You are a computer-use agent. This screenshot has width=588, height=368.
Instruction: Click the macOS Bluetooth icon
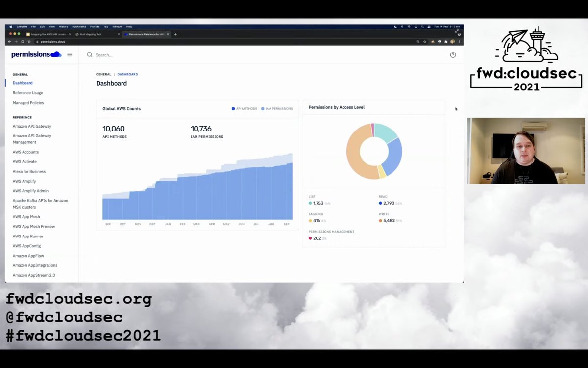coord(402,26)
